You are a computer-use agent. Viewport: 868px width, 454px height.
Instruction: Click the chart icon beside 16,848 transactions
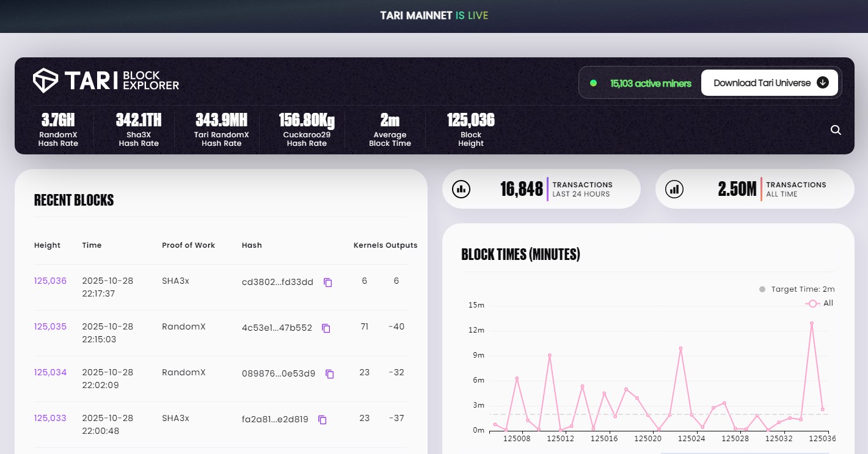[461, 189]
